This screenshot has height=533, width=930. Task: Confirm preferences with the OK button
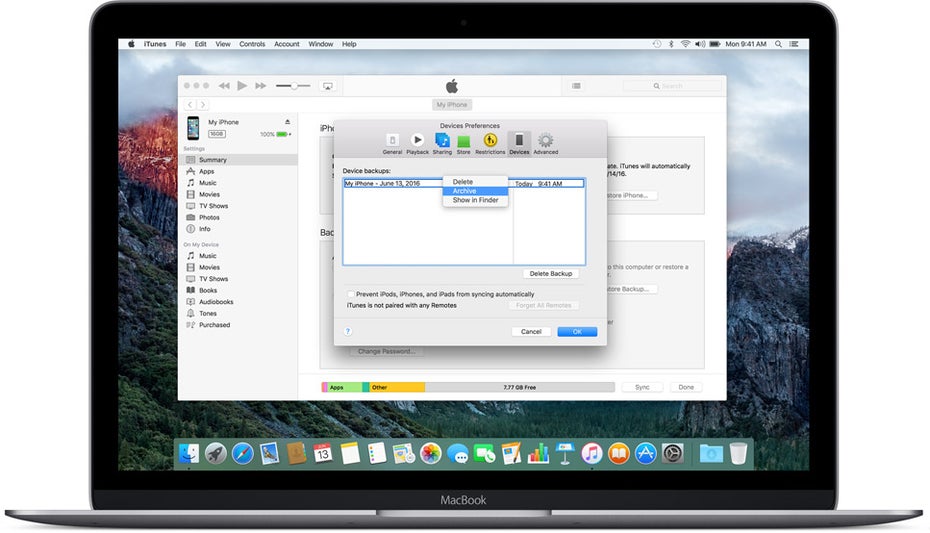(577, 331)
